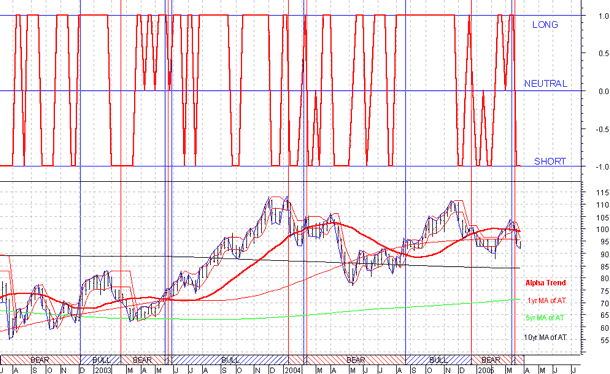Click the BEAR band label following 2004
The image size is (610, 374).
coord(355,360)
